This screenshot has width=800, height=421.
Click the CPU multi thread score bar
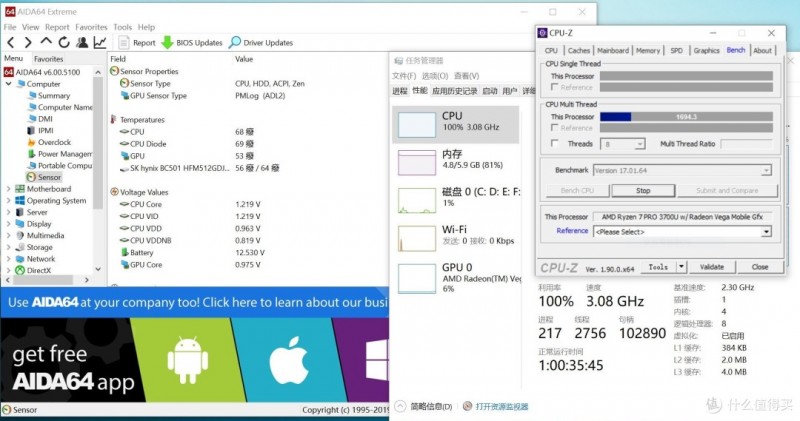(x=686, y=117)
